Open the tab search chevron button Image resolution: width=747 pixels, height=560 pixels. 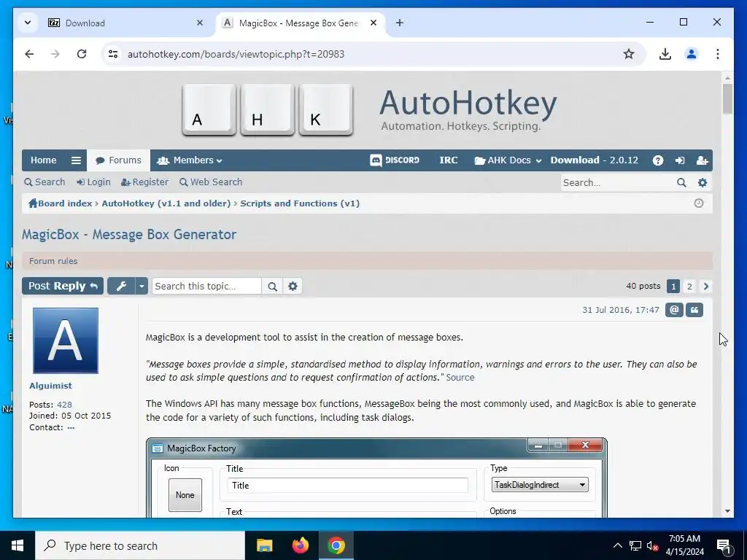pos(28,23)
